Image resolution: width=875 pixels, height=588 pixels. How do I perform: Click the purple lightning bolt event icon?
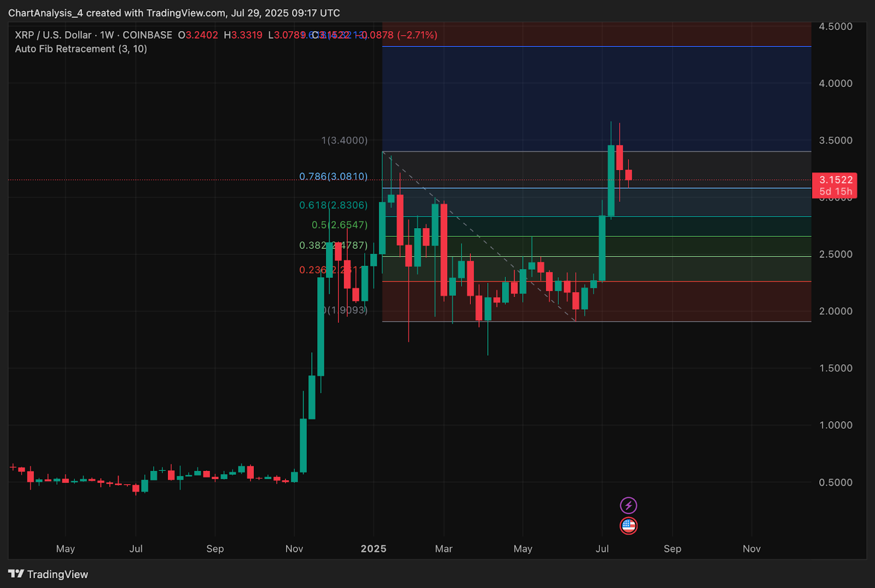(x=628, y=505)
